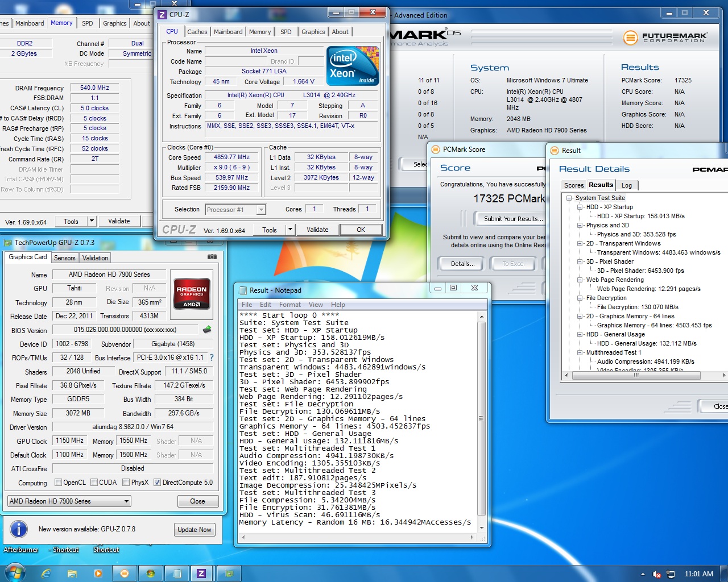Viewport: 728px width, 582px height.
Task: Click the Intel Xeon inside logo
Action: click(353, 66)
